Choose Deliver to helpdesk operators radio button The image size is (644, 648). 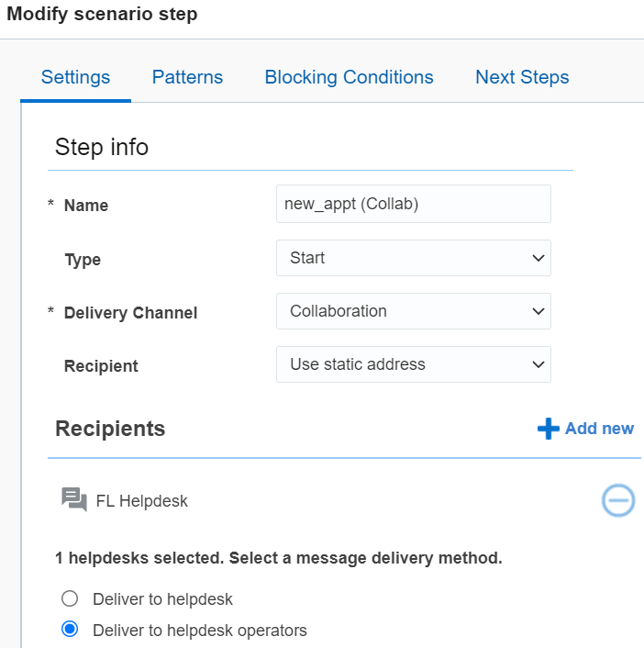[x=70, y=631]
